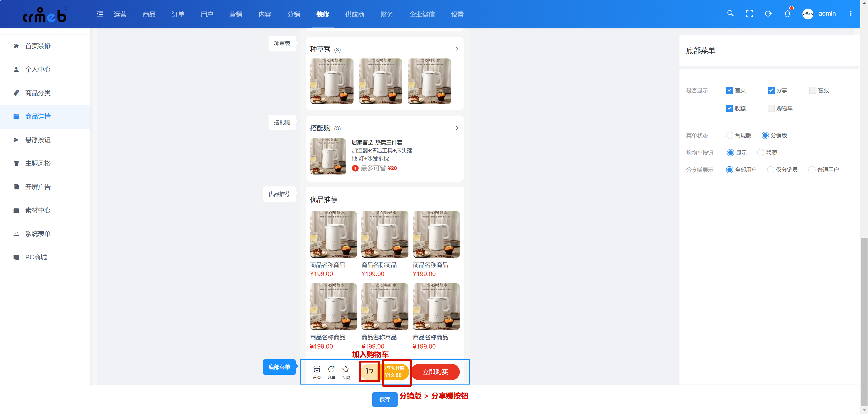Open the vertical three-dot more menu

[851, 14]
